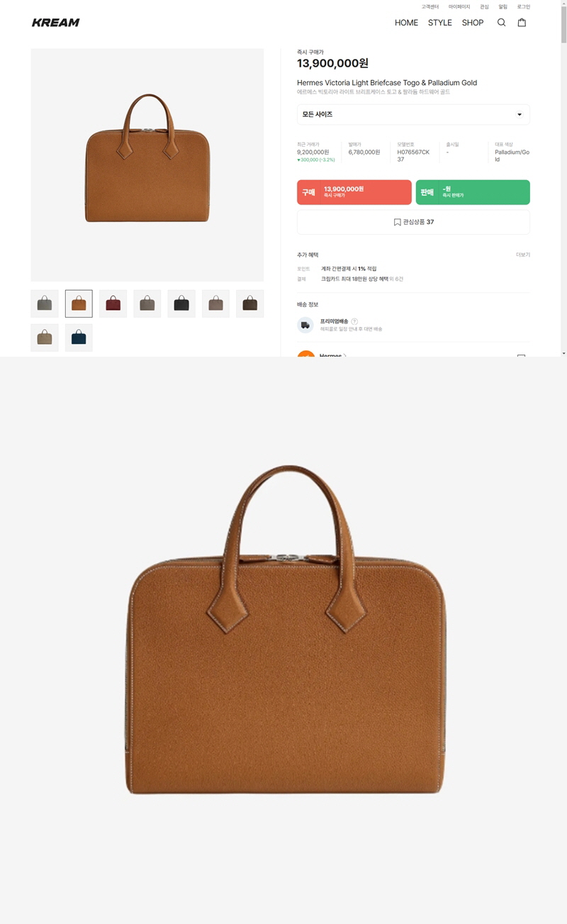
Task: Open the shopping bag icon
Action: (x=522, y=23)
